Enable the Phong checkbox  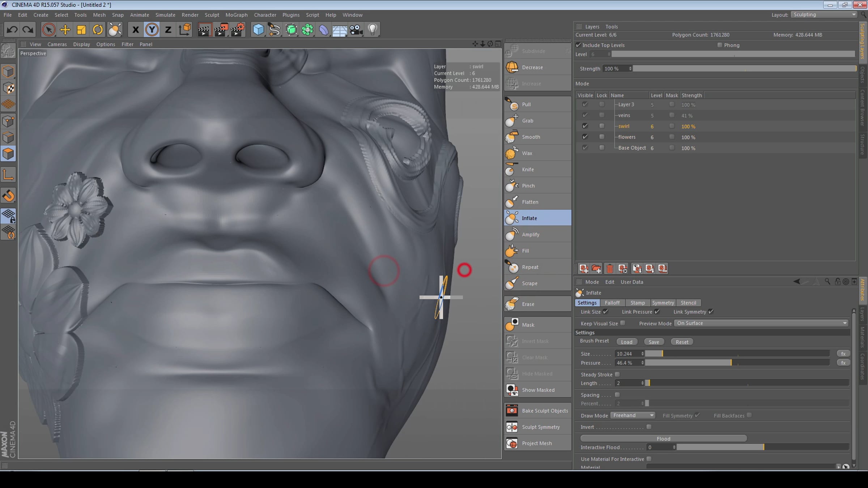pos(720,45)
